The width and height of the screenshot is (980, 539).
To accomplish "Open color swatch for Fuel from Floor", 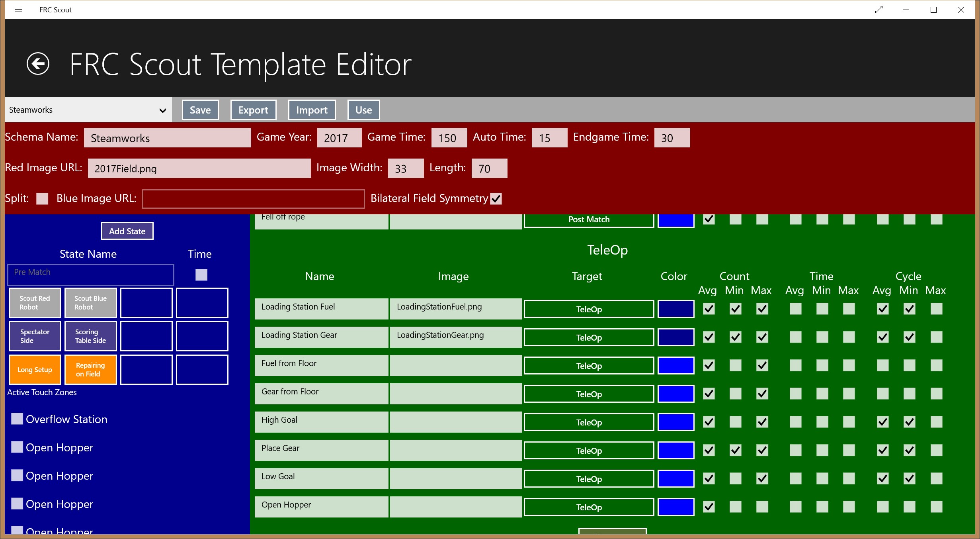I will tap(676, 366).
